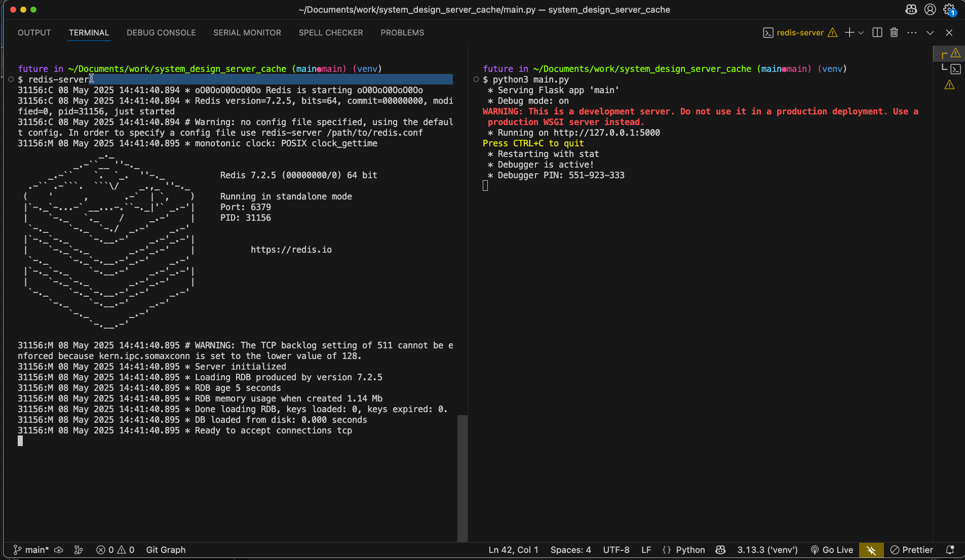This screenshot has width=965, height=560.
Task: Click 'Press CTRL+C to quit' line
Action: (x=533, y=143)
